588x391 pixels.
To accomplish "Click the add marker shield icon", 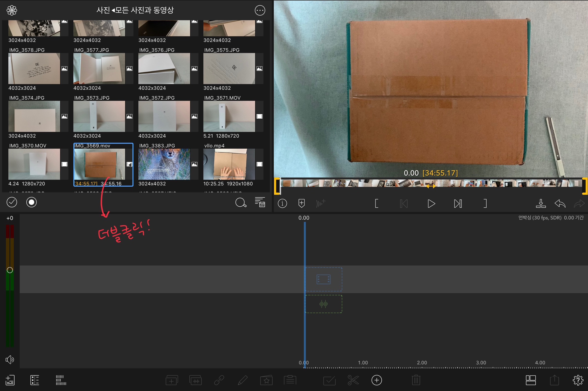I will click(301, 203).
